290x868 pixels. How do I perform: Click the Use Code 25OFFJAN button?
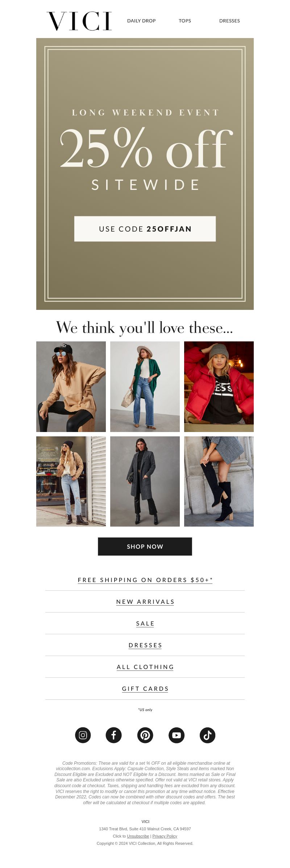click(145, 229)
